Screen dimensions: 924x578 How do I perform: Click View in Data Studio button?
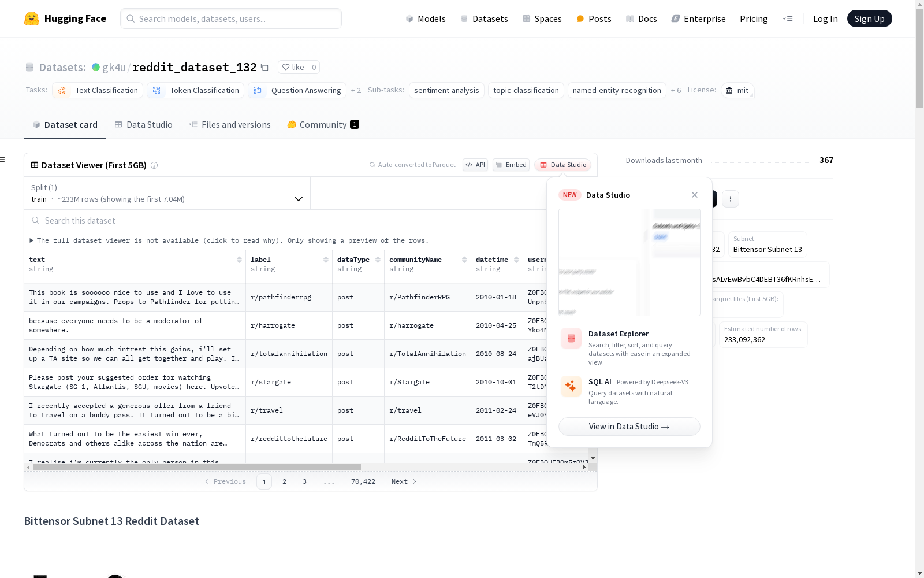tap(629, 427)
